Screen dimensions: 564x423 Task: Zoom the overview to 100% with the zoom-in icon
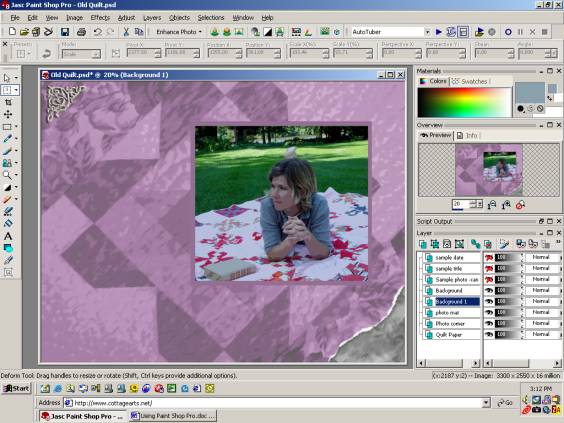click(506, 205)
